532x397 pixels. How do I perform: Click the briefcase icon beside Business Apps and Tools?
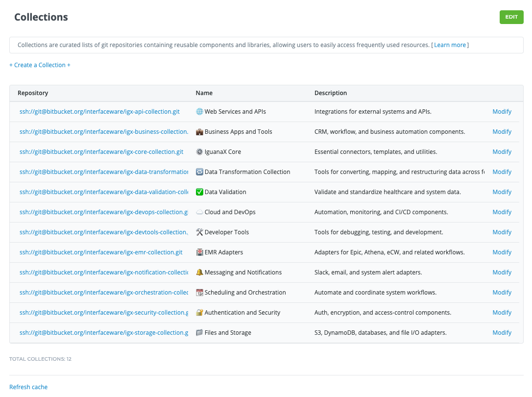[199, 132]
